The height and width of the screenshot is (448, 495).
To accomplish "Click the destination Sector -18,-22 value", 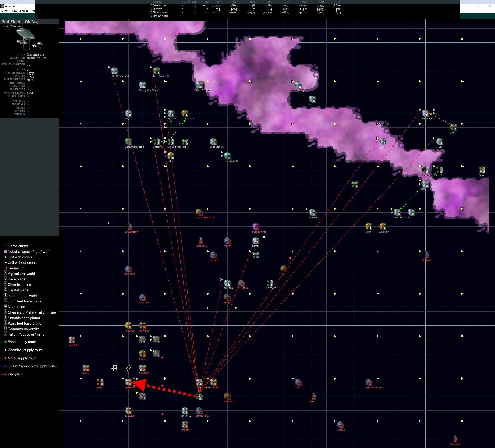I will coord(36,58).
